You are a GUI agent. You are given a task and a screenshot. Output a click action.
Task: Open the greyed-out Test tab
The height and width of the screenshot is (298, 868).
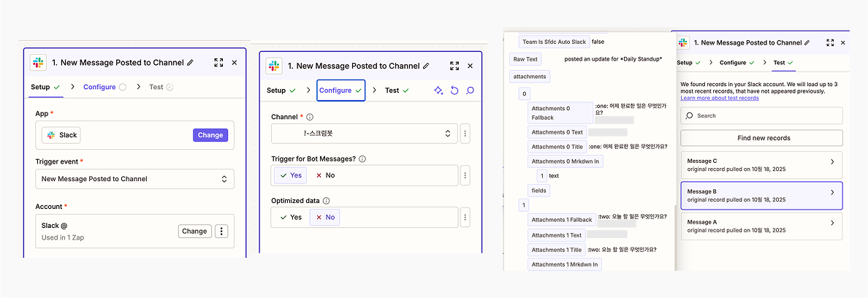pyautogui.click(x=160, y=87)
